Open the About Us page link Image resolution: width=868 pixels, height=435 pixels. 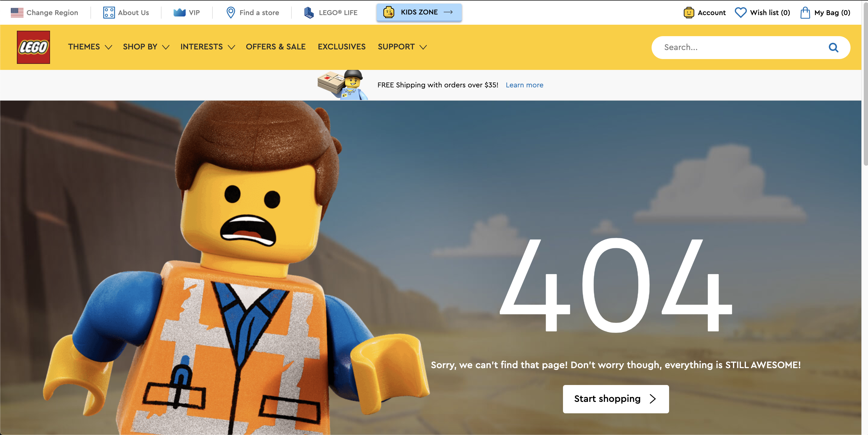coord(126,12)
